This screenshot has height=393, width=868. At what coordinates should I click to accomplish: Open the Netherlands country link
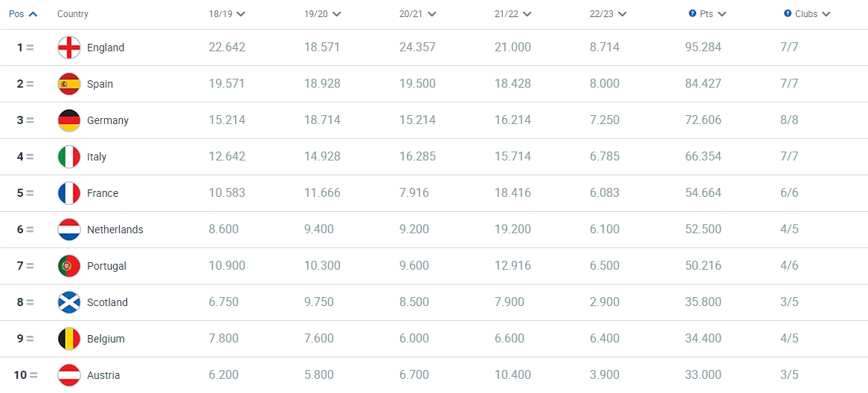(115, 230)
